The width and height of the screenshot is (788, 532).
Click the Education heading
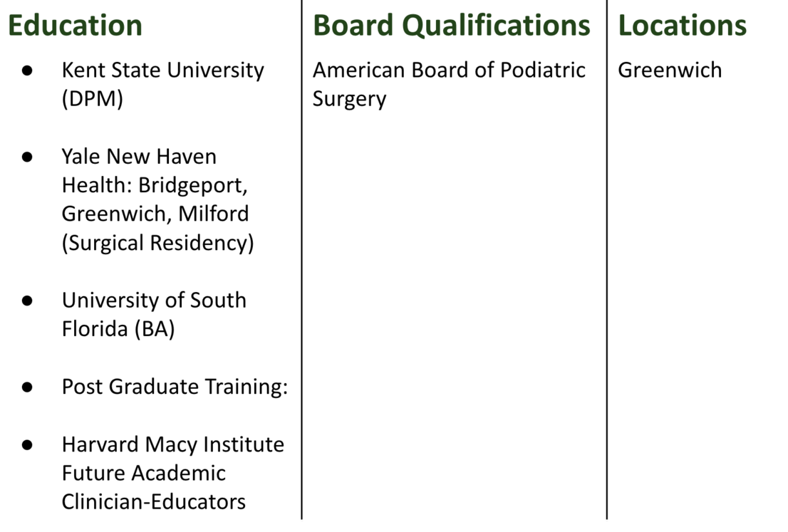[x=75, y=26]
